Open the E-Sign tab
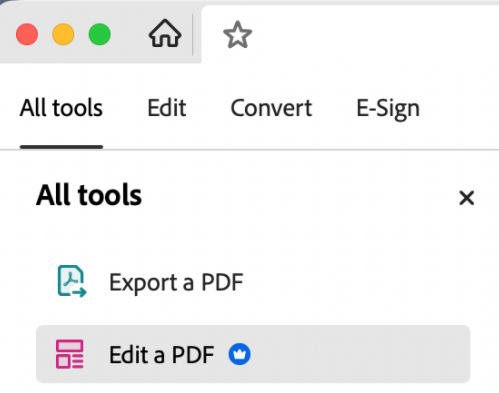Image resolution: width=499 pixels, height=393 pixels. point(388,109)
